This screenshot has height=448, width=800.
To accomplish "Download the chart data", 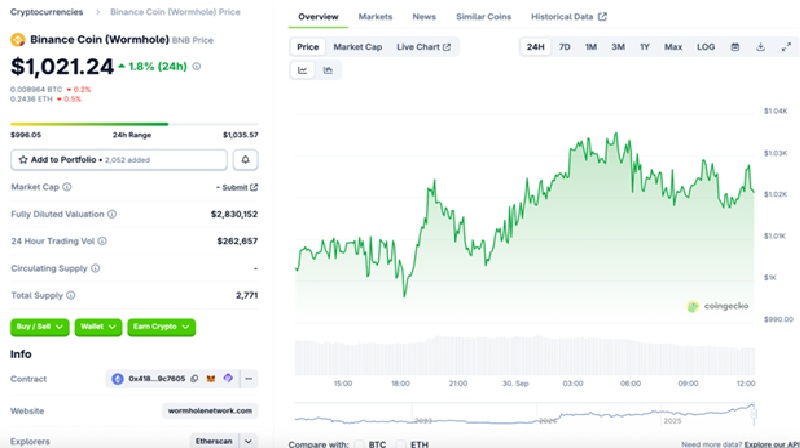I will pos(760,47).
